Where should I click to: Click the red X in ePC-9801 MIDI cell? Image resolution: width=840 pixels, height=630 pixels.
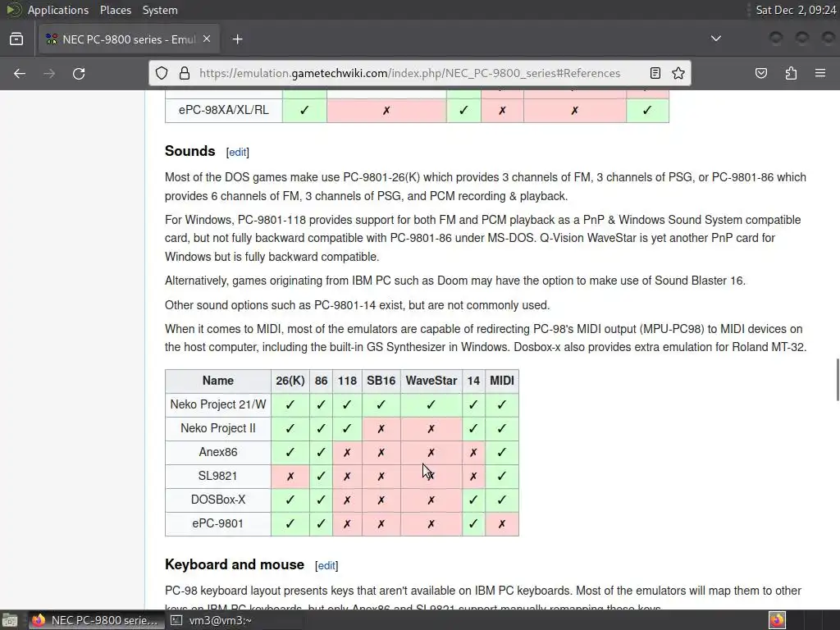[502, 524]
